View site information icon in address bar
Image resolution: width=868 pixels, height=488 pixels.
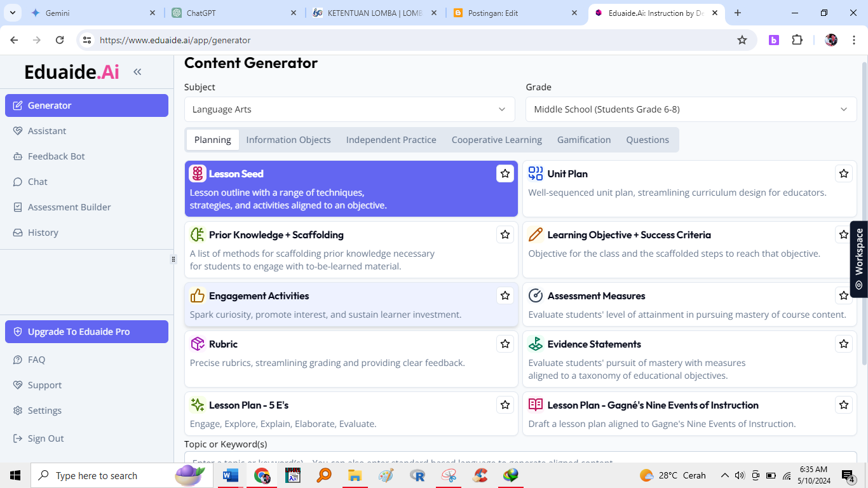tap(88, 40)
